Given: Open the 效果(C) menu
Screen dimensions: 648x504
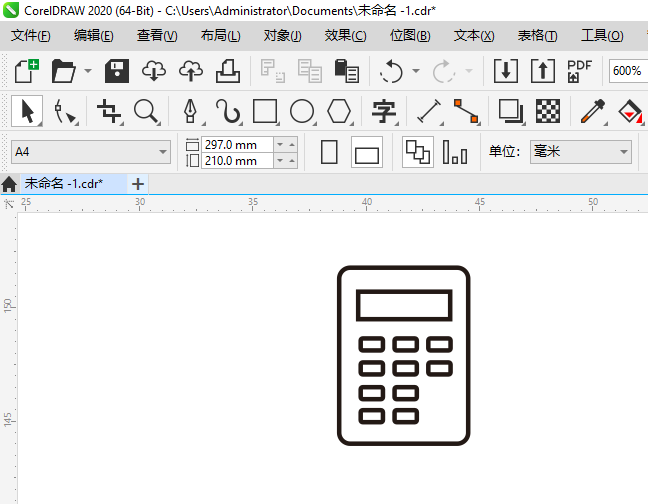Looking at the screenshot, I should 345,36.
